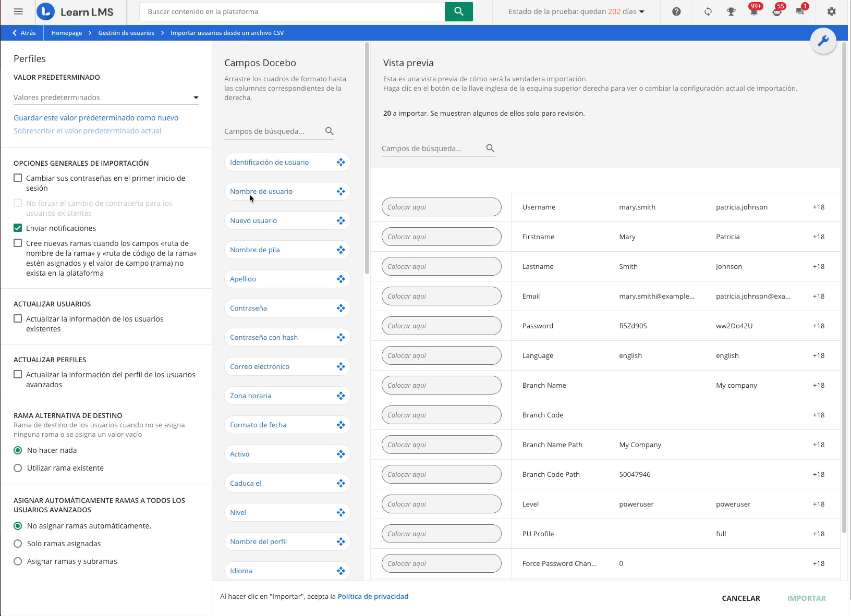Select Utilizar rama existente radio button
Screen dimensions: 851x616
click(x=18, y=468)
